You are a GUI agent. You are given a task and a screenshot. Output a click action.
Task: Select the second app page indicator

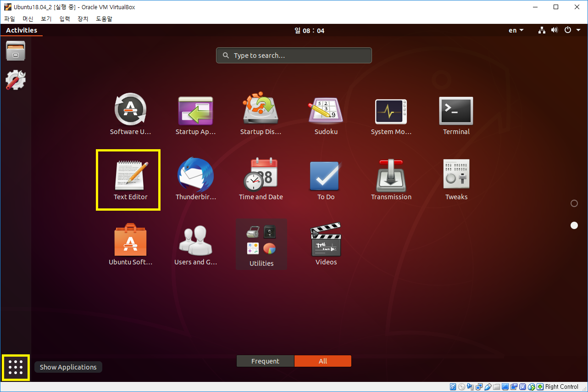click(x=574, y=225)
